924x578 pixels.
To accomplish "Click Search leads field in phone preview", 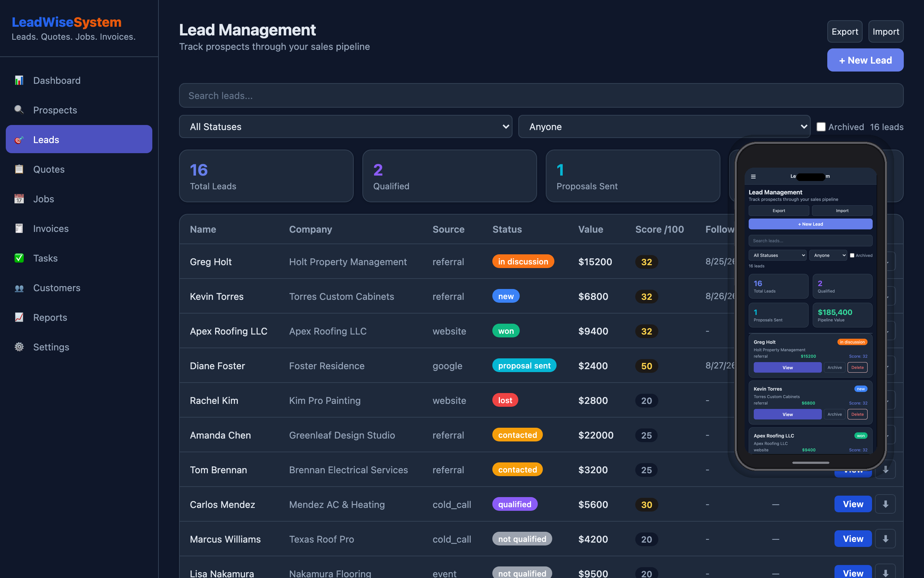I will pos(810,241).
